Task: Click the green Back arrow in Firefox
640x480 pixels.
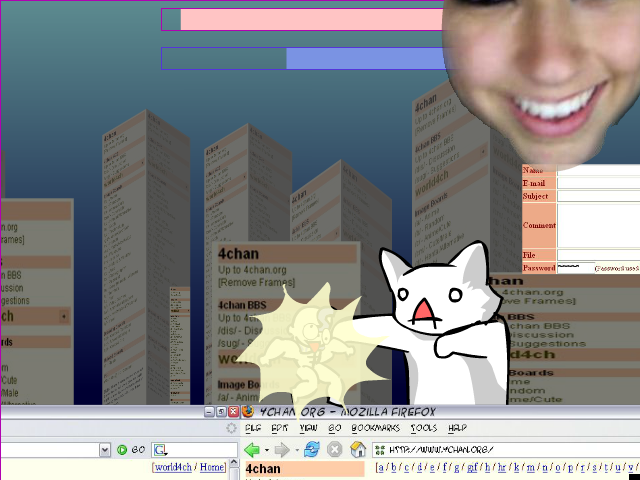Action: 252,450
